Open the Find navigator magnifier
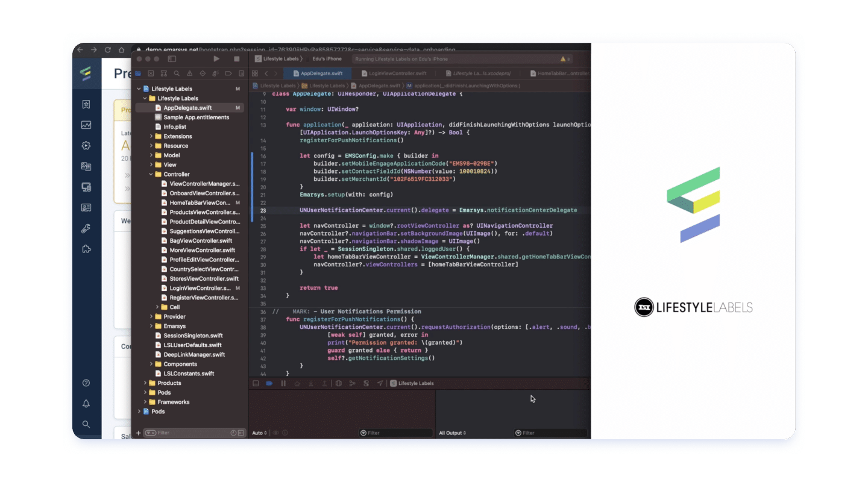This screenshot has height=482, width=868. [x=177, y=74]
